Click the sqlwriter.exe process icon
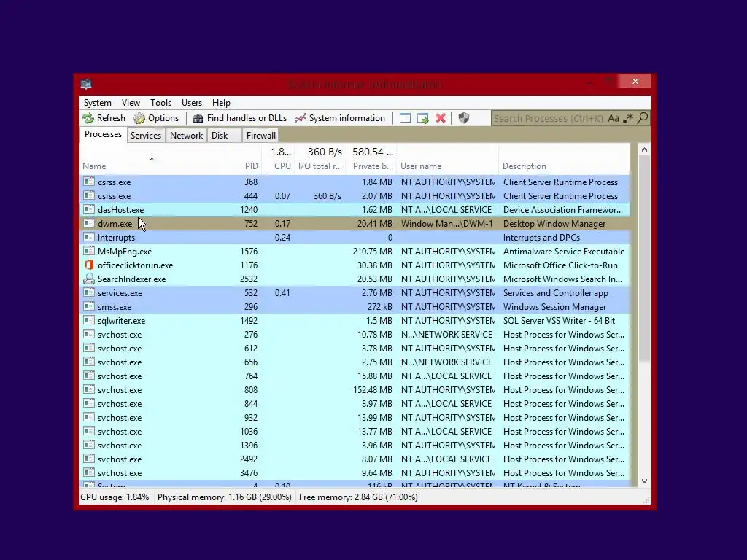 tap(88, 320)
